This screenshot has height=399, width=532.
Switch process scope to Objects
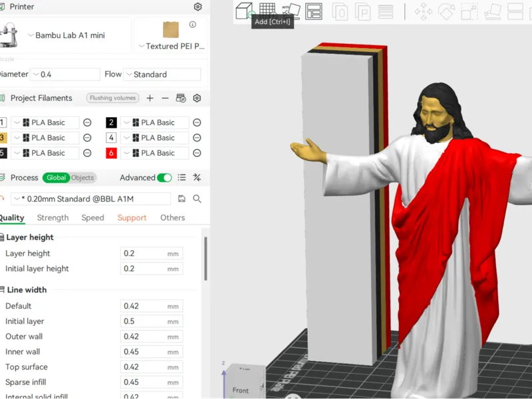[x=82, y=178]
